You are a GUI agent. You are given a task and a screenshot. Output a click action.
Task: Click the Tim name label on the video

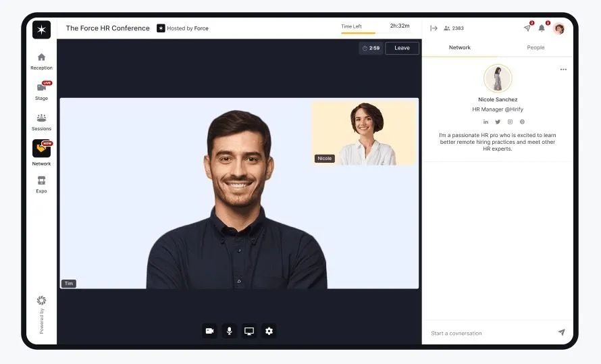tap(69, 284)
